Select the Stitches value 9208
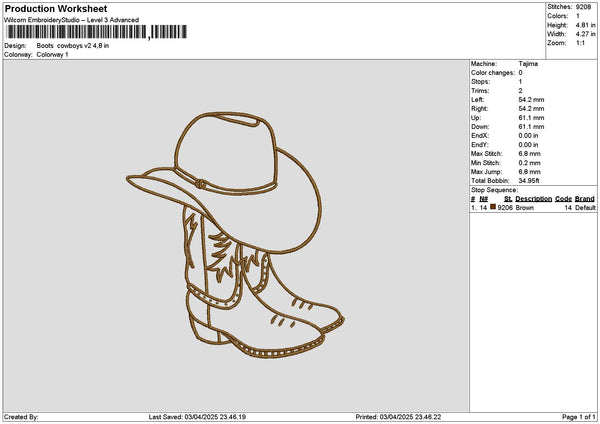600x424 pixels. [584, 7]
